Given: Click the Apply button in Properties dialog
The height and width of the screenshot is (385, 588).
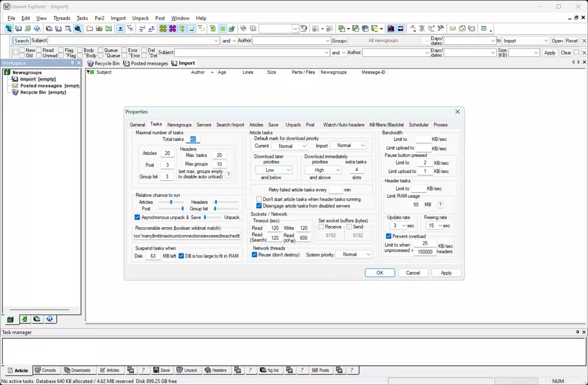Looking at the screenshot, I should 446,273.
